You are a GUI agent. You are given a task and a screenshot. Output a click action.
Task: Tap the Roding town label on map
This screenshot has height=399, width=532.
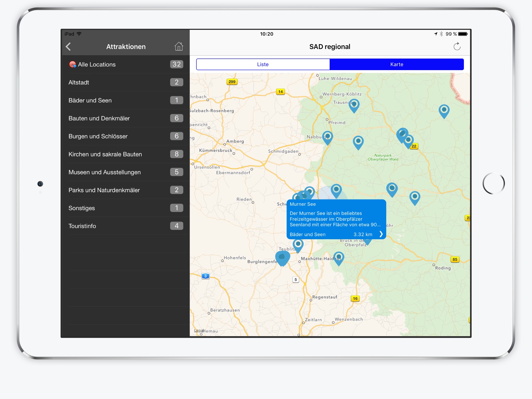tap(443, 268)
